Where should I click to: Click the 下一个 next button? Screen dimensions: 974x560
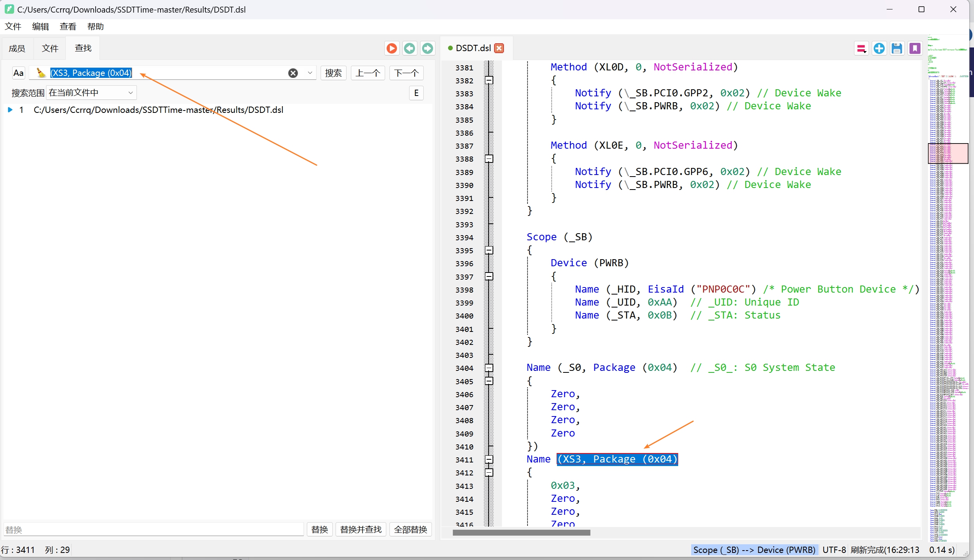[x=406, y=73]
